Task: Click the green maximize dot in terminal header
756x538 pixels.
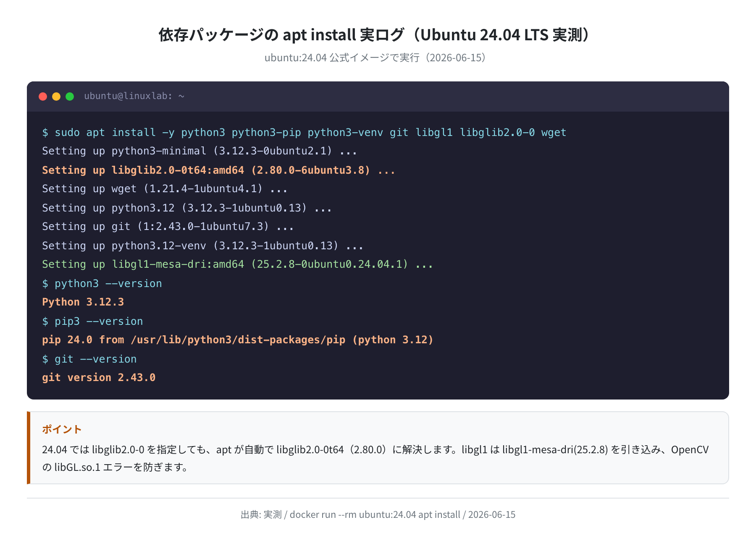Action: (x=70, y=97)
